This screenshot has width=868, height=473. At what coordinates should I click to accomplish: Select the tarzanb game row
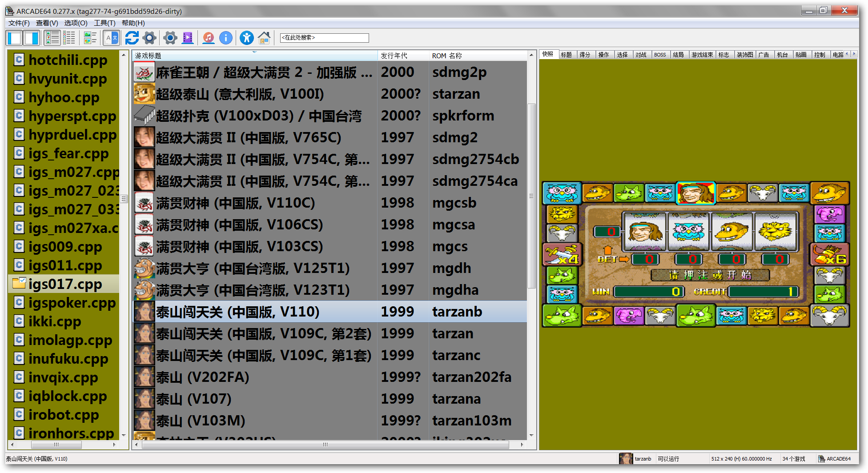[330, 312]
